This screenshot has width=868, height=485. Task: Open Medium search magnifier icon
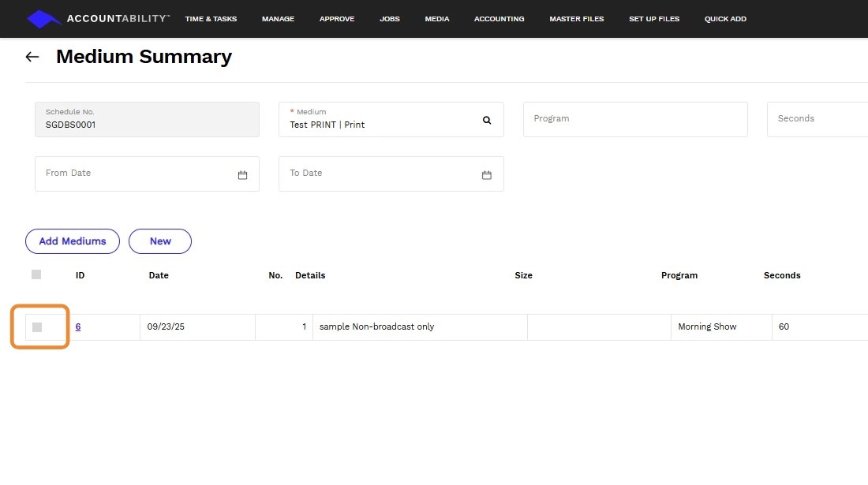point(487,120)
